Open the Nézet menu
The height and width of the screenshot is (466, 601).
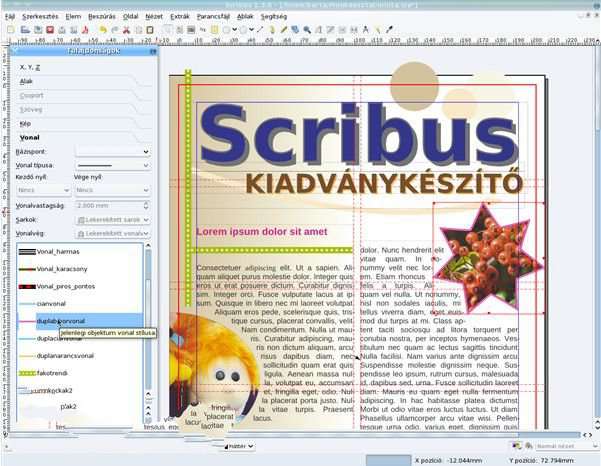(154, 16)
